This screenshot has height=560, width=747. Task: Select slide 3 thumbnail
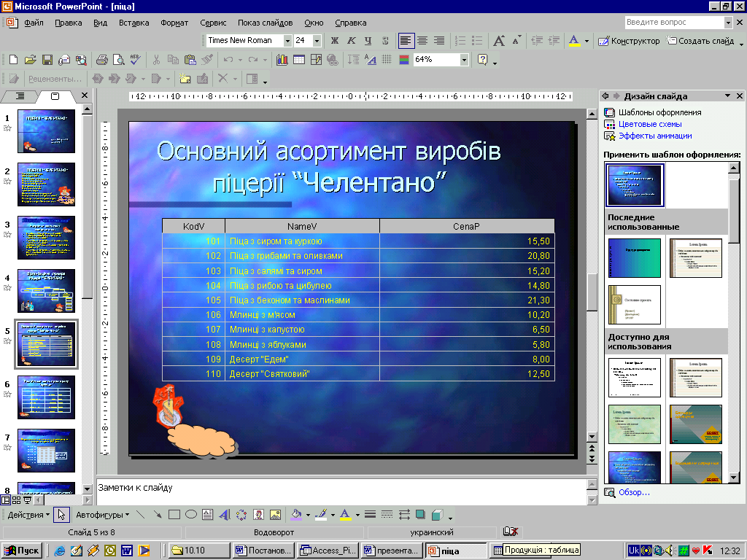click(46, 237)
